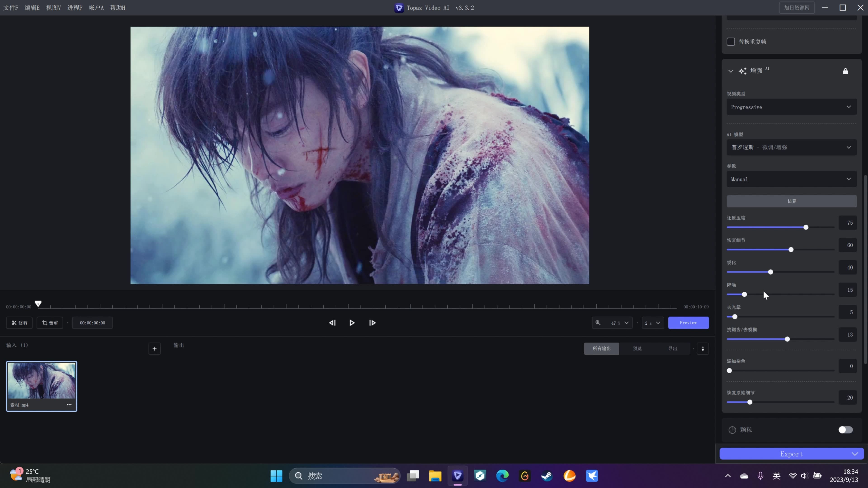Open File Explorer from taskbar
This screenshot has width=868, height=488.
tap(435, 476)
